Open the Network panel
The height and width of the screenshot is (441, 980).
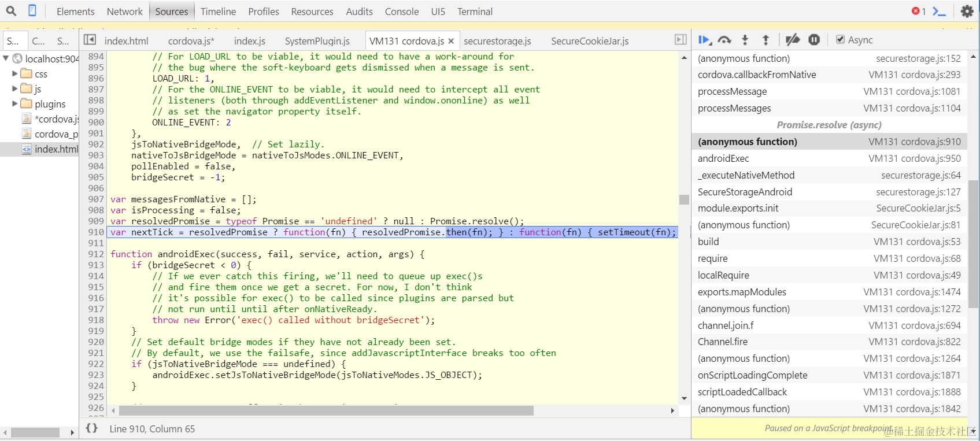(x=124, y=12)
